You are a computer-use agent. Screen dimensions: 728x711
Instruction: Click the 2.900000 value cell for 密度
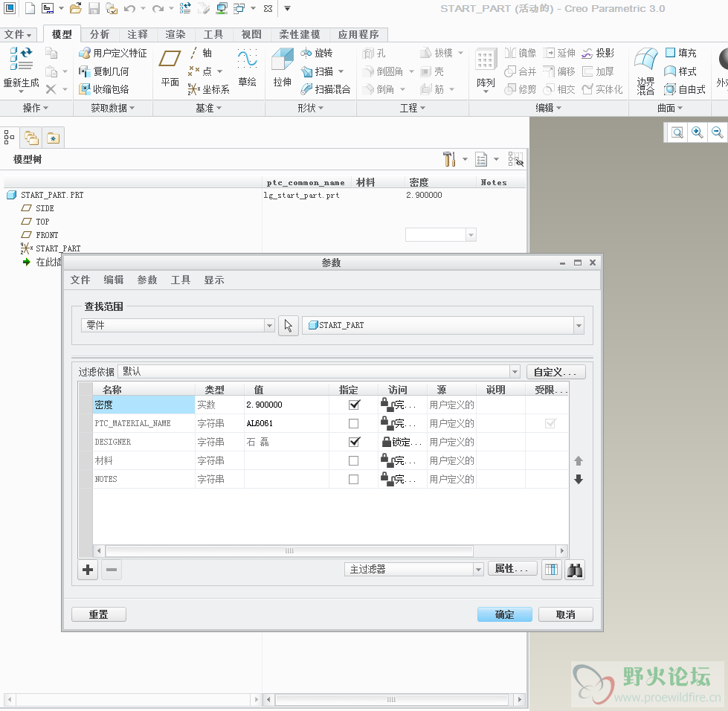(x=286, y=405)
